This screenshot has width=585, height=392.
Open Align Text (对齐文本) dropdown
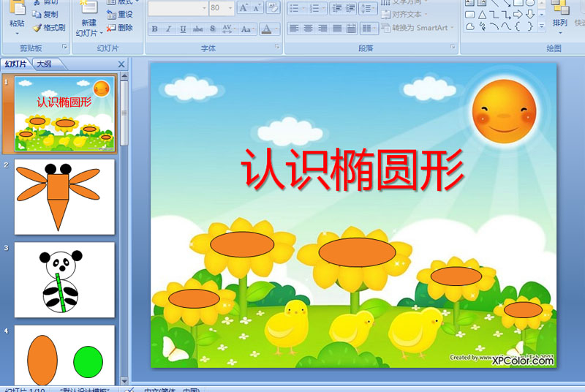point(404,15)
